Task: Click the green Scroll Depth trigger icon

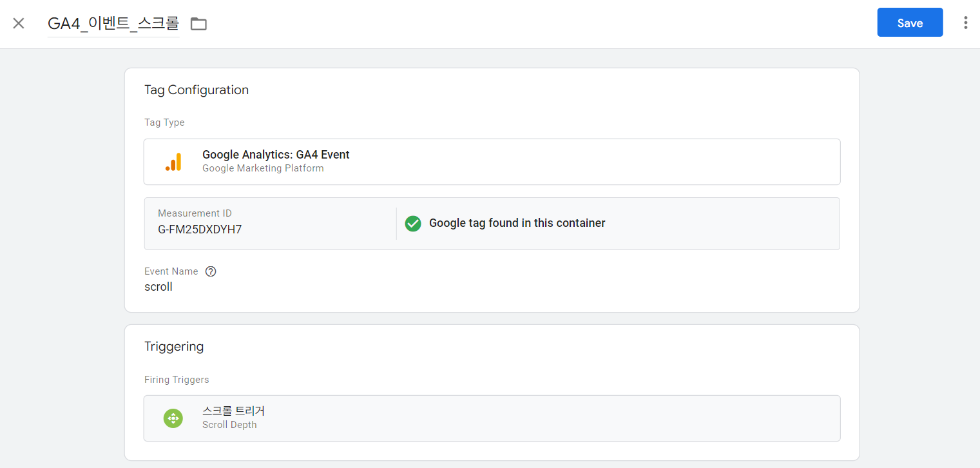Action: click(x=173, y=418)
